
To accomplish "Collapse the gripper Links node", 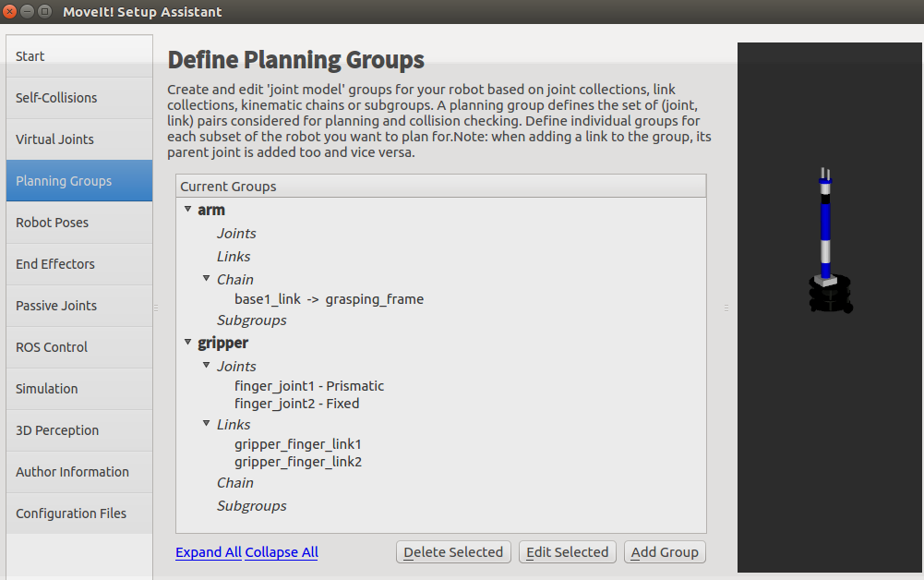I will 206,423.
